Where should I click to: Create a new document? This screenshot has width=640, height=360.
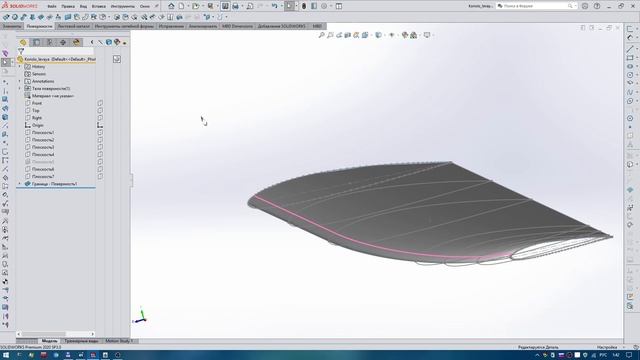(x=181, y=6)
